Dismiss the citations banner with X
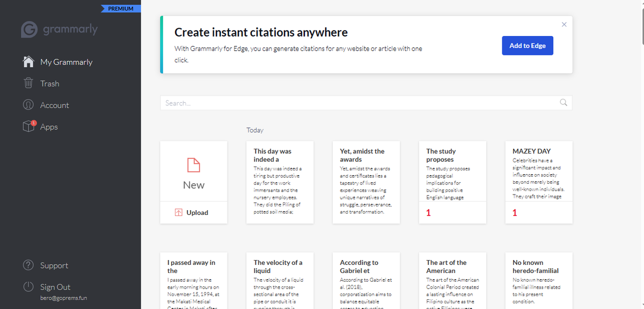This screenshot has height=309, width=644. (564, 24)
